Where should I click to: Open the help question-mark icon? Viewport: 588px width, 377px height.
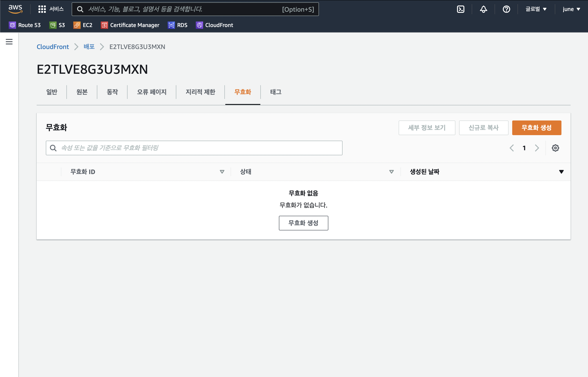pyautogui.click(x=506, y=9)
